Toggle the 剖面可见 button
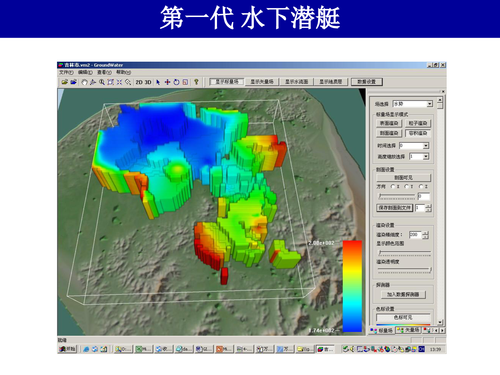Viewport: 500px width, 375px height. pos(403,178)
